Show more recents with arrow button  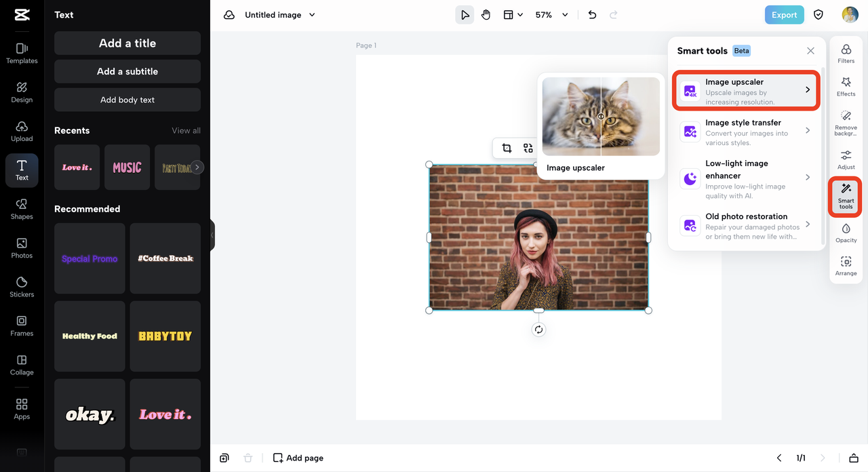tap(197, 167)
